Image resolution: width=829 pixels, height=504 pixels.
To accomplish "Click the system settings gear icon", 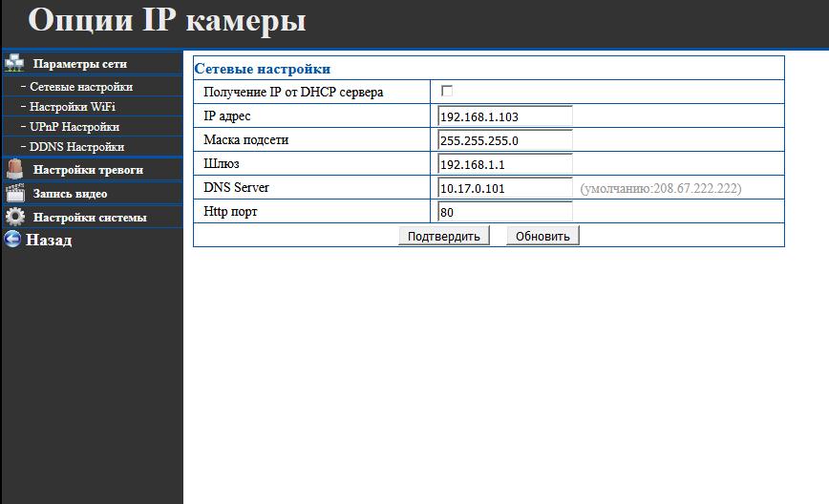I will pos(14,218).
